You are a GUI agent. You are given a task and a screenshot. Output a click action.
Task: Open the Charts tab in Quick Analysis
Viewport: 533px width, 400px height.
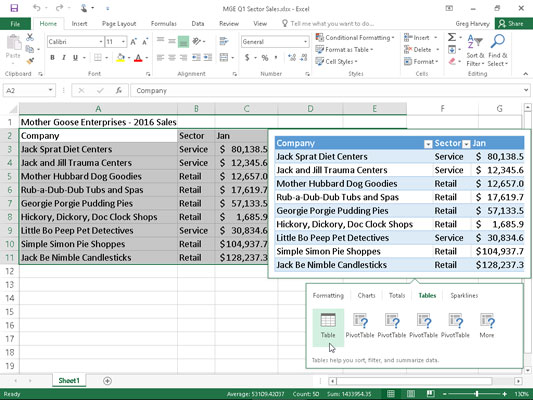click(366, 295)
